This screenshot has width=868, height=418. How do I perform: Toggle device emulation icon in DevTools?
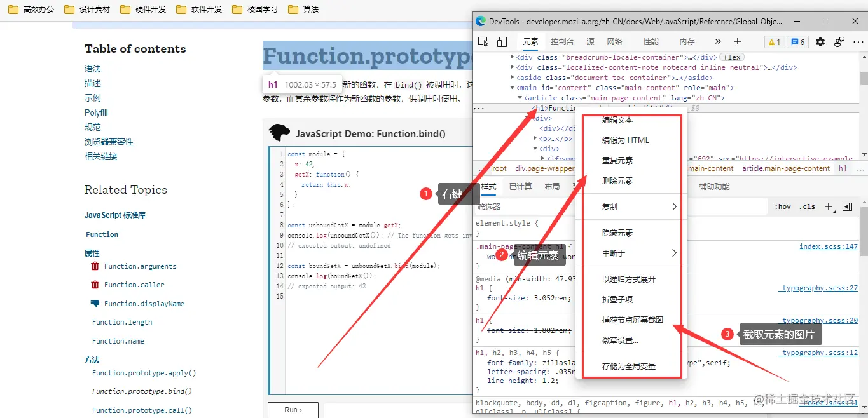pos(502,42)
